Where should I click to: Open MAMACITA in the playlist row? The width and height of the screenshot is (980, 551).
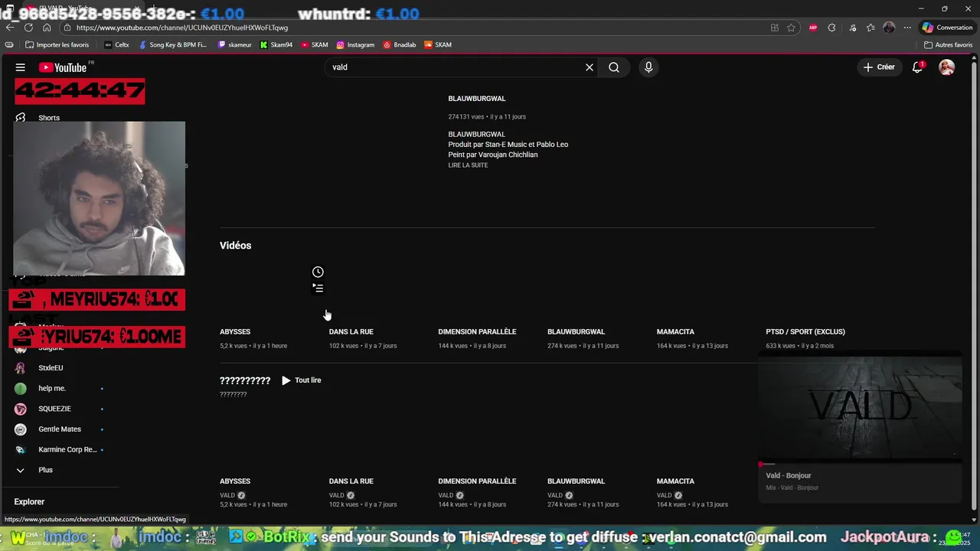tap(675, 481)
